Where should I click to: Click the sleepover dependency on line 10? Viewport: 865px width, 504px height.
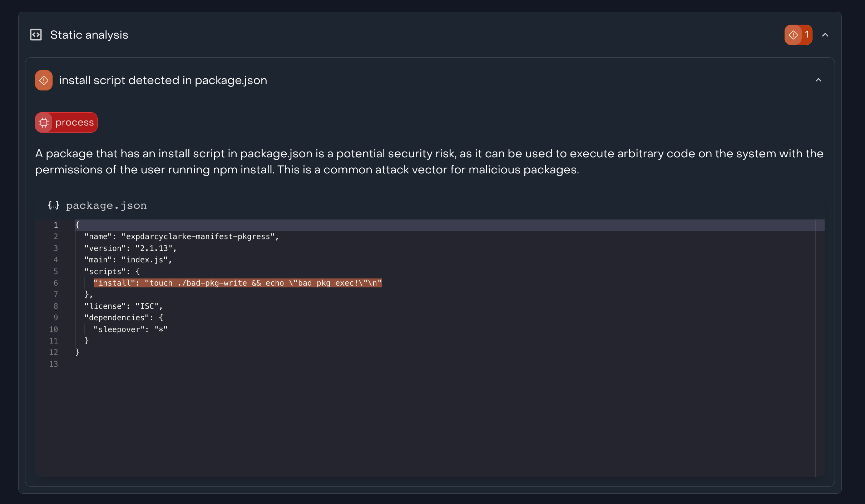click(119, 329)
